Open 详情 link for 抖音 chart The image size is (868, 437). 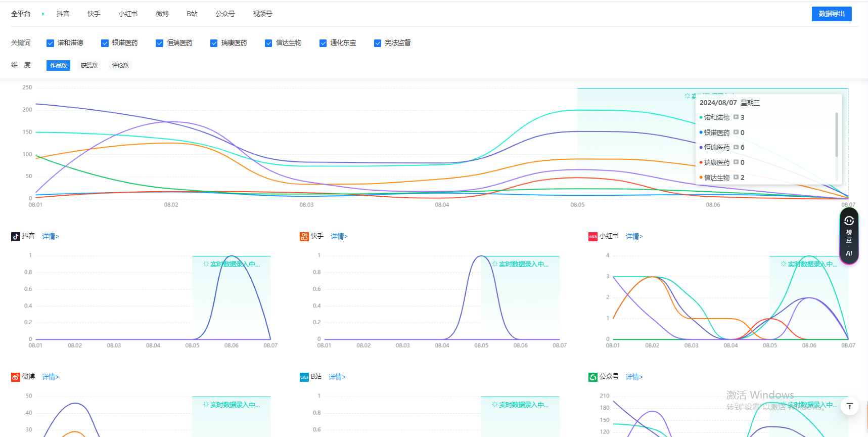coord(51,236)
